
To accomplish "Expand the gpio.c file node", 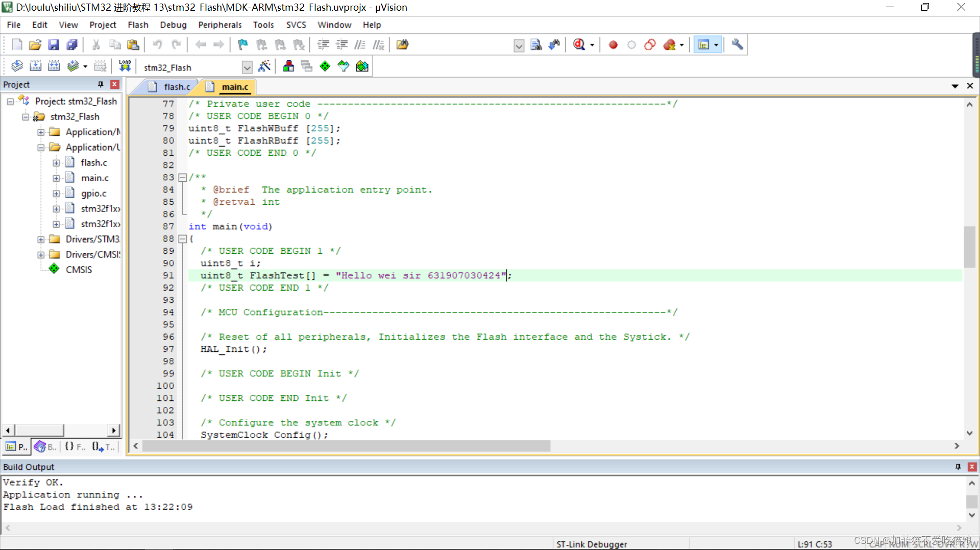I will [56, 194].
